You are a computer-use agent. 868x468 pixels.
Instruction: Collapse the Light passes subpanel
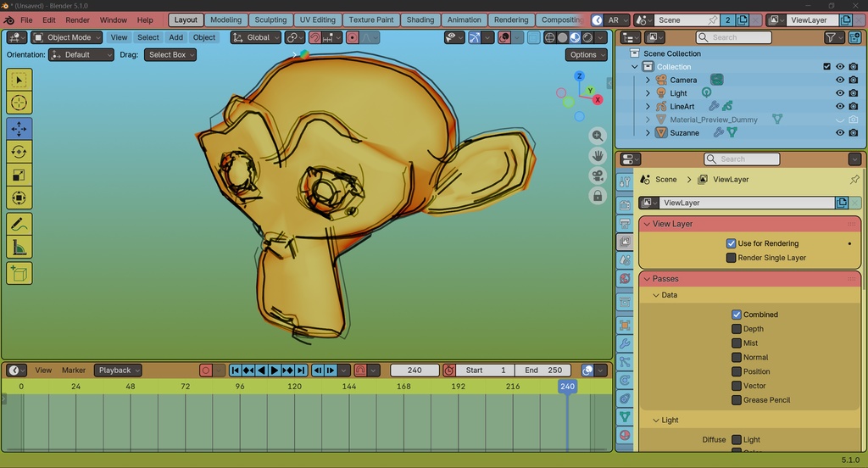656,420
